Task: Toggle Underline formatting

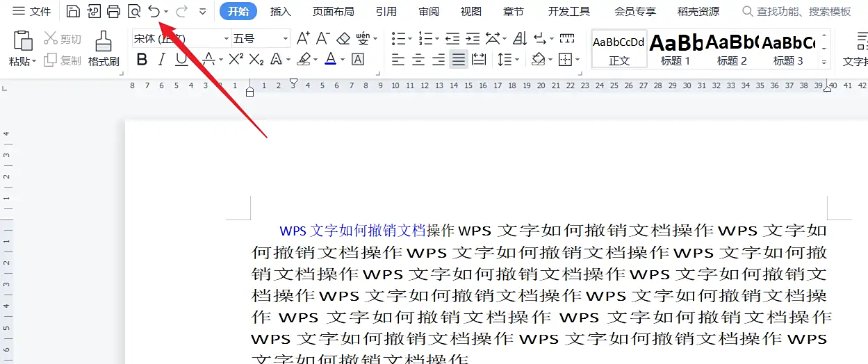Action: tap(181, 60)
